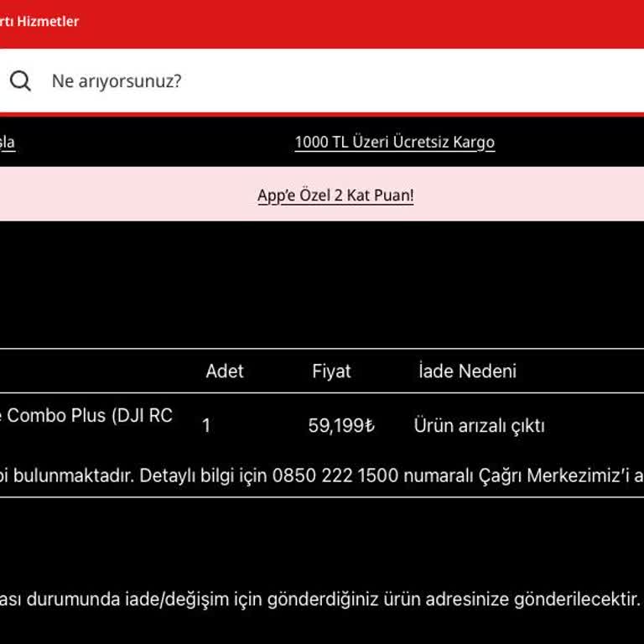Image resolution: width=644 pixels, height=644 pixels.
Task: Click the 'İade Nedeni' column header
Action: coord(467,371)
